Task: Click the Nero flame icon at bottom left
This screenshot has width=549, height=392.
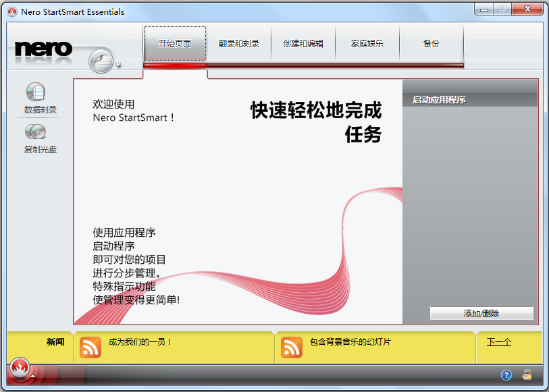Action: [x=20, y=370]
